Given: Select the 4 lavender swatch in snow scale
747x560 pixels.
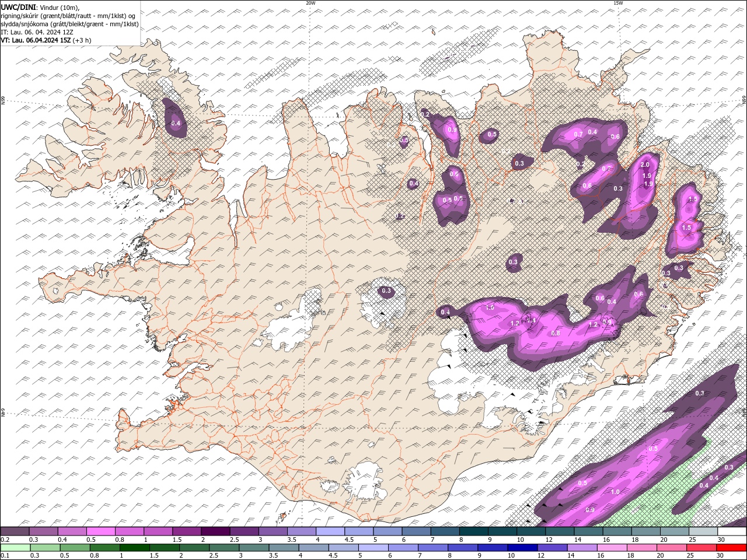Looking at the screenshot, I should coord(330,531).
